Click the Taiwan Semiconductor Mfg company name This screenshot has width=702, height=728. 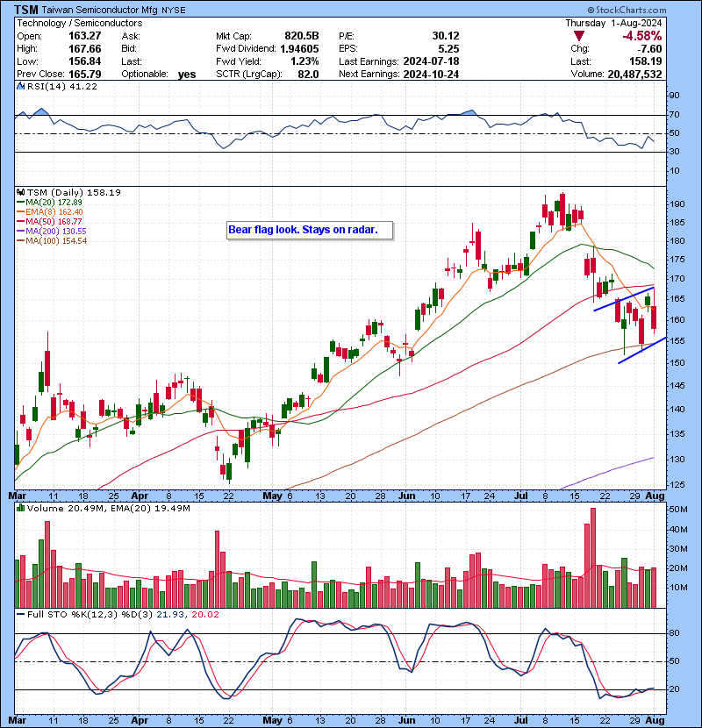[100, 11]
